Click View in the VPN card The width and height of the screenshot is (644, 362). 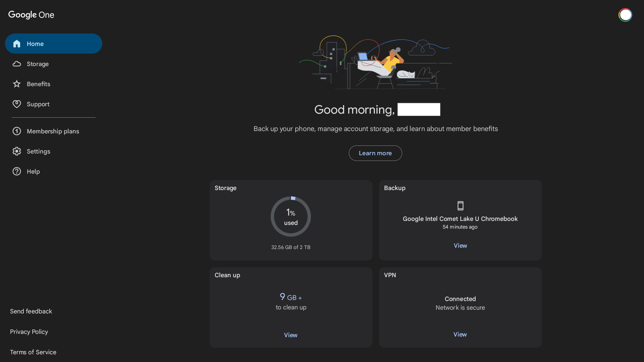click(460, 335)
